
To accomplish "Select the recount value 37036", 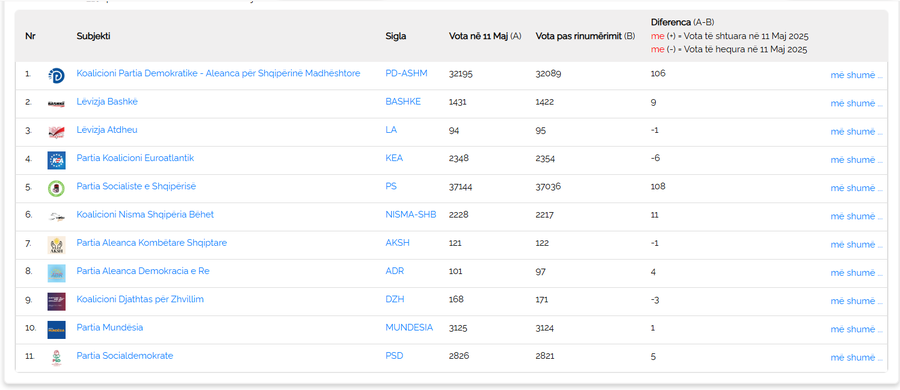I will 548,186.
